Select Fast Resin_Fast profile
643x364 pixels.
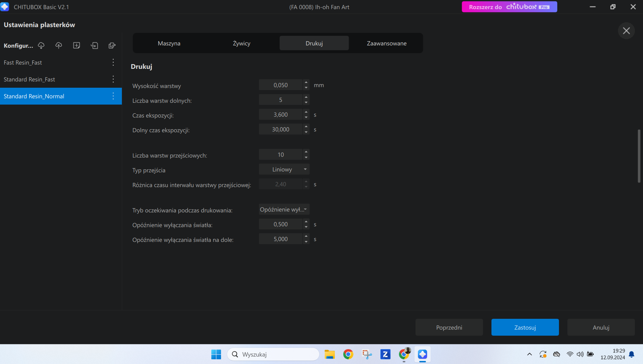tap(61, 62)
